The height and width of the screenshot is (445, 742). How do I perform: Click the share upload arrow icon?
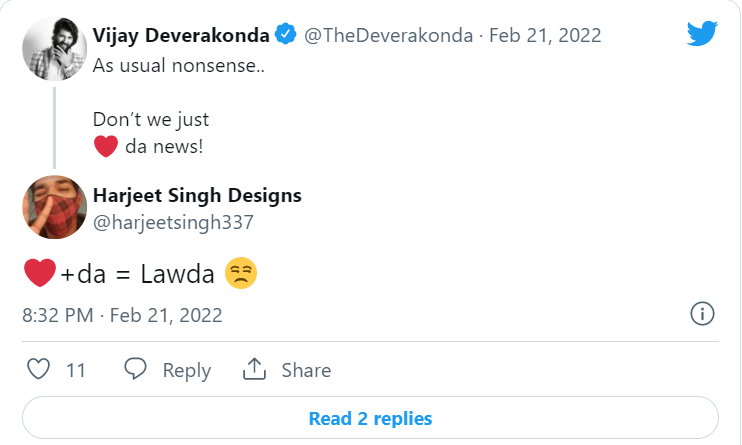(x=255, y=370)
